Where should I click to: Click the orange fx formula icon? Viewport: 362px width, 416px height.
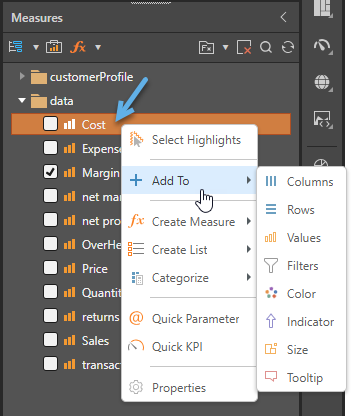pos(78,47)
